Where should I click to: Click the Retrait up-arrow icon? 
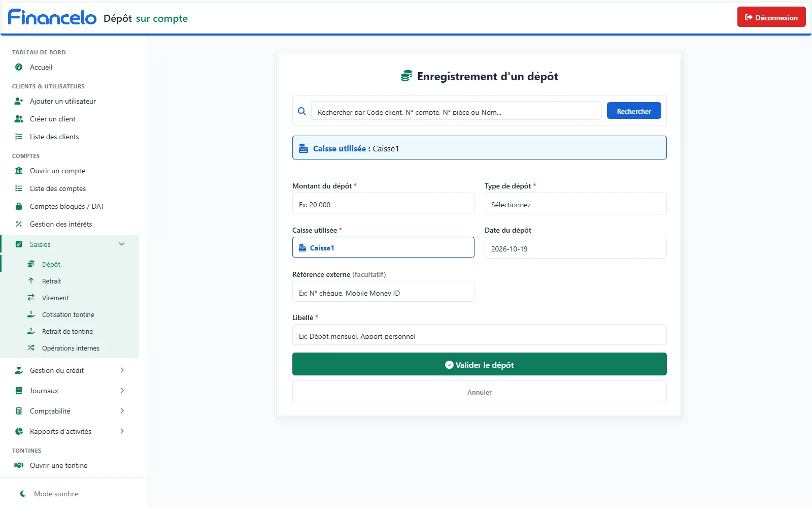pos(31,281)
